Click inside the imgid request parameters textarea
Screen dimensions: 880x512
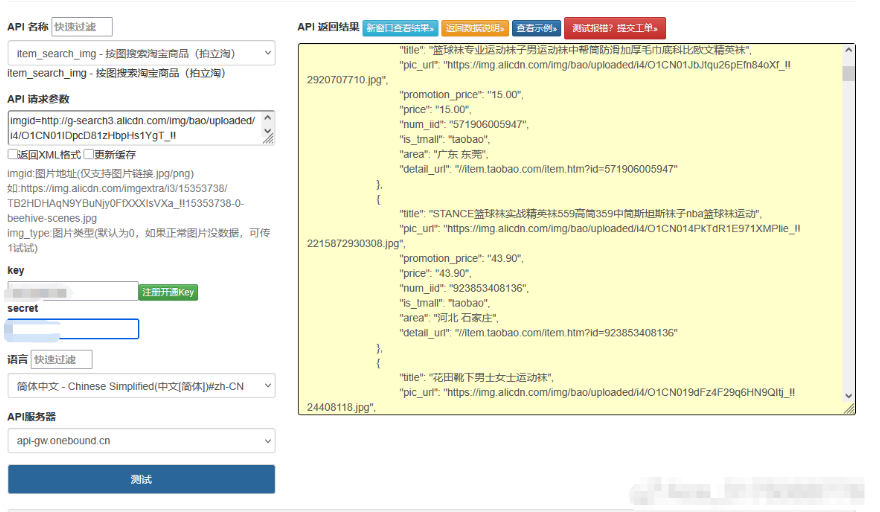pos(135,128)
